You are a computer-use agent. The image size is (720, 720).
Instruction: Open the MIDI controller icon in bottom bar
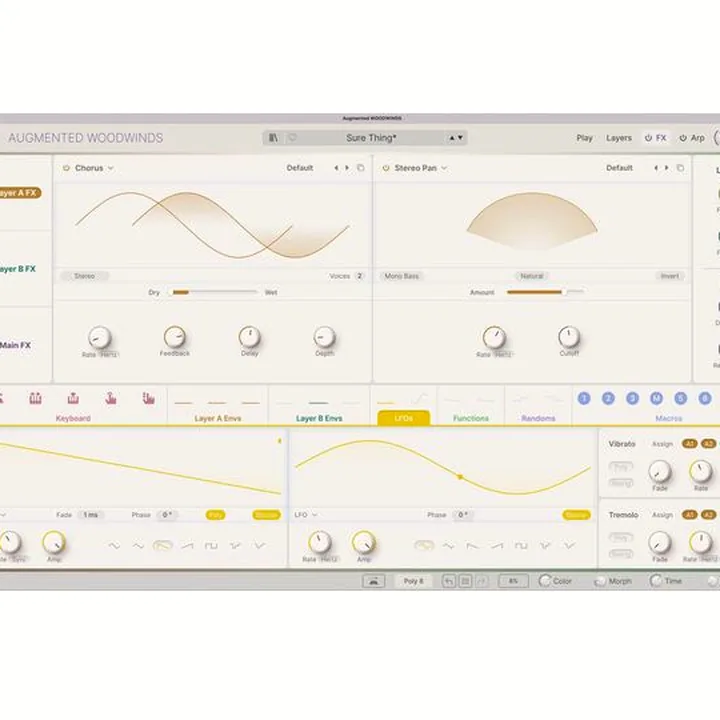tap(374, 581)
